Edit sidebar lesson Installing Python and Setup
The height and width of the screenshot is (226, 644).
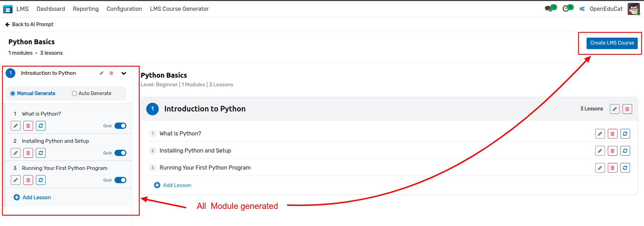16,153
